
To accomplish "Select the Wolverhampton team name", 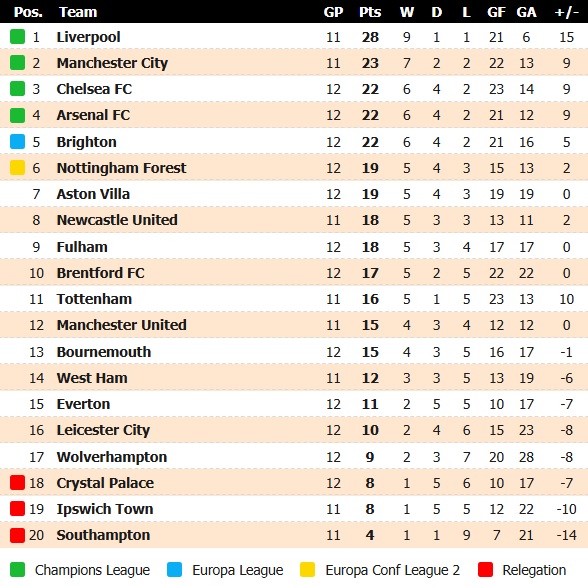I will coord(112,457).
